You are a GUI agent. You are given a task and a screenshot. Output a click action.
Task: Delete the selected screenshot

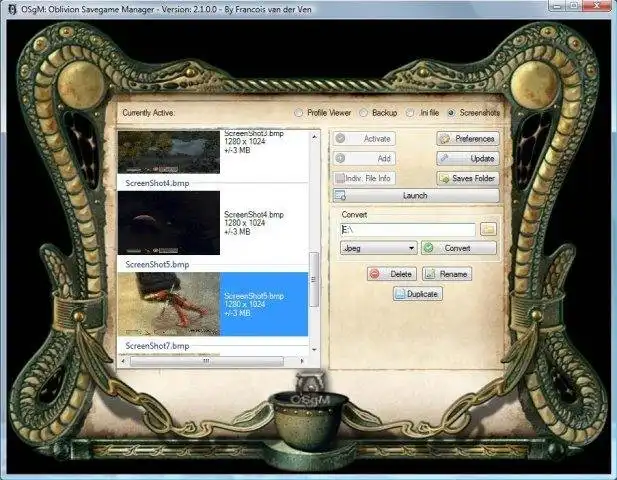pos(392,274)
